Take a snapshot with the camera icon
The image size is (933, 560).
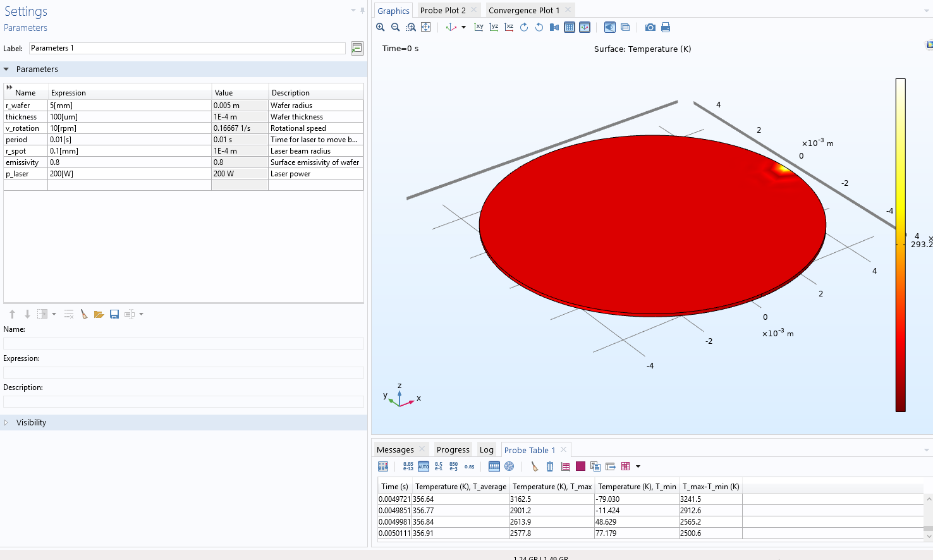(x=650, y=27)
